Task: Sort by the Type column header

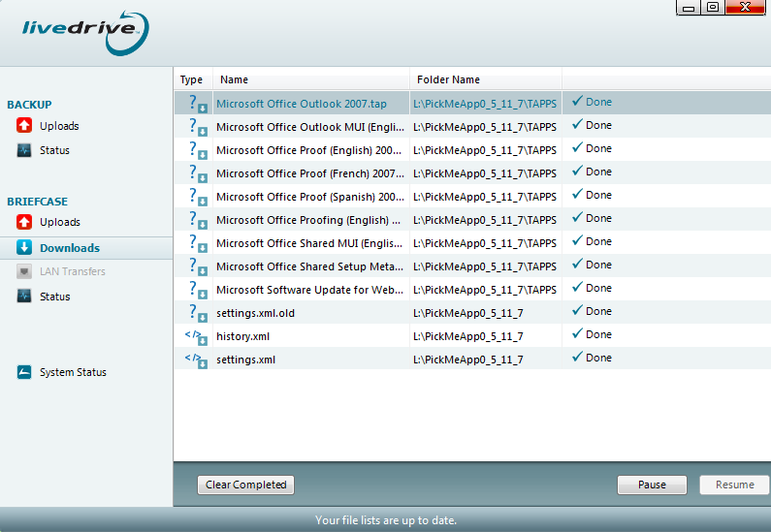Action: [193, 79]
